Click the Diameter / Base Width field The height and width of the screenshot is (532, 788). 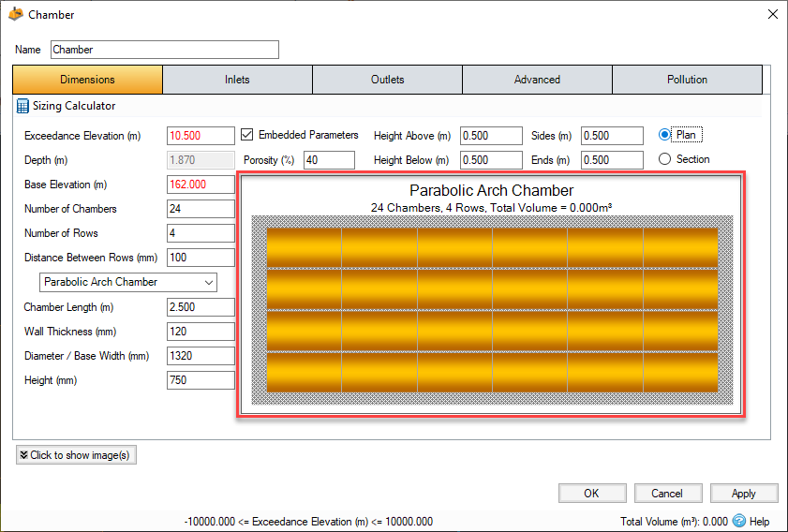[201, 356]
